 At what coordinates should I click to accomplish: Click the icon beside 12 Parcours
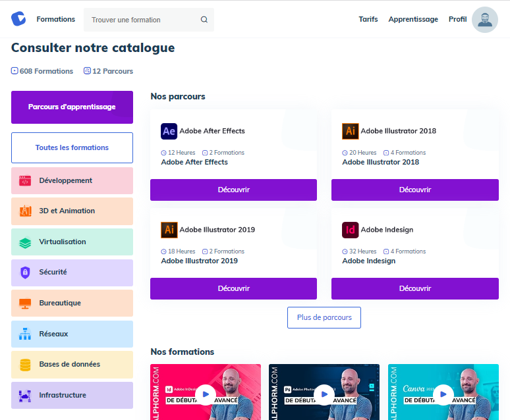tap(87, 71)
